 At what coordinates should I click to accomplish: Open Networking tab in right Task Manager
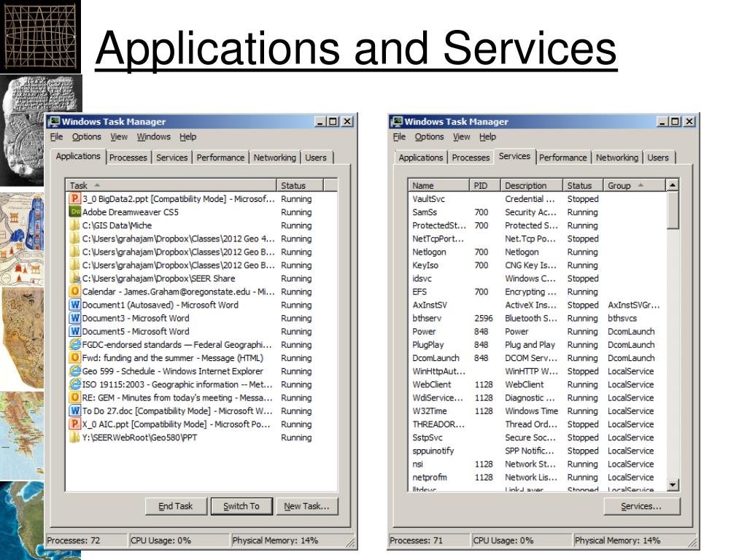point(617,157)
